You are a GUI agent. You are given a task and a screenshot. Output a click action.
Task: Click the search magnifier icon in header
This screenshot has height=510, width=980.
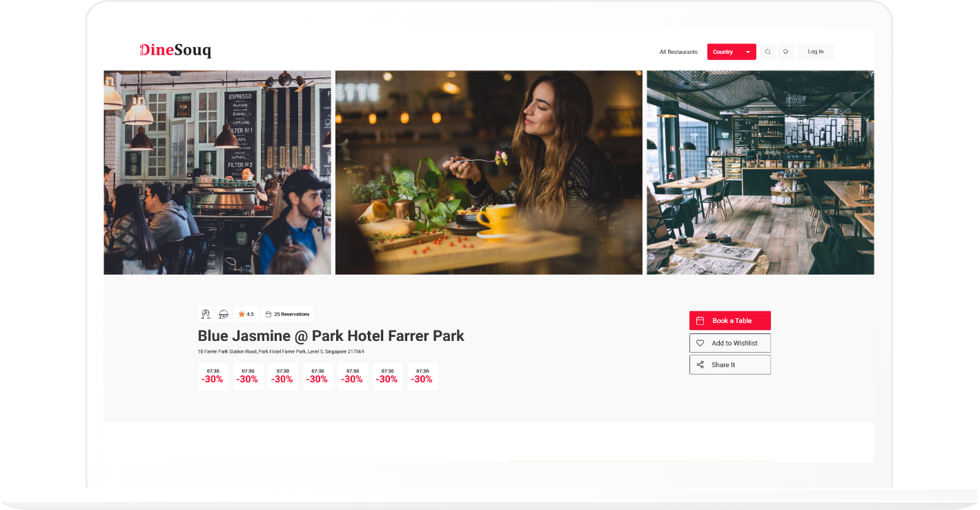pyautogui.click(x=767, y=52)
